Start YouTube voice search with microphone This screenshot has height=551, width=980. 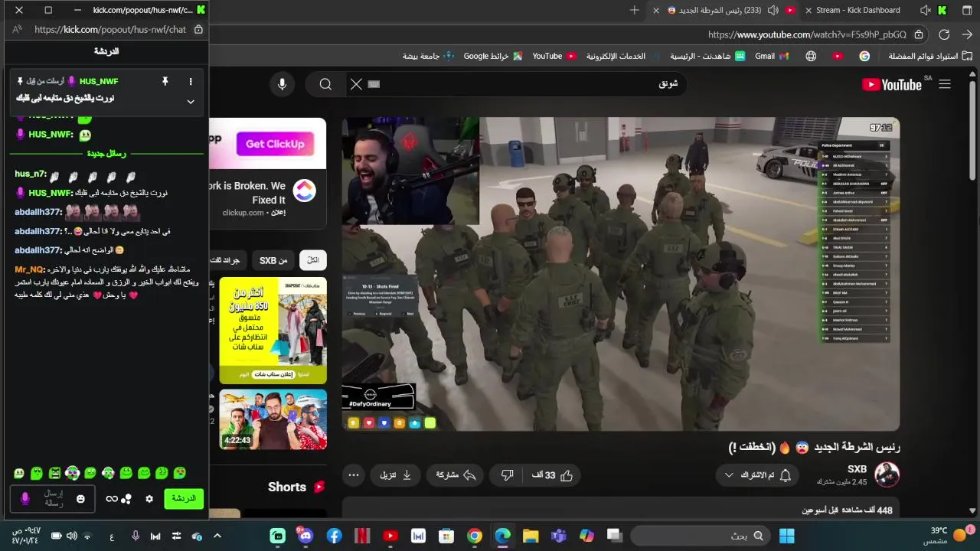(x=282, y=84)
